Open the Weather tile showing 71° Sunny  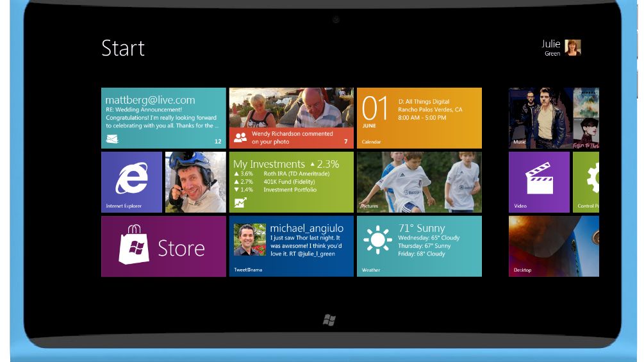(419, 246)
